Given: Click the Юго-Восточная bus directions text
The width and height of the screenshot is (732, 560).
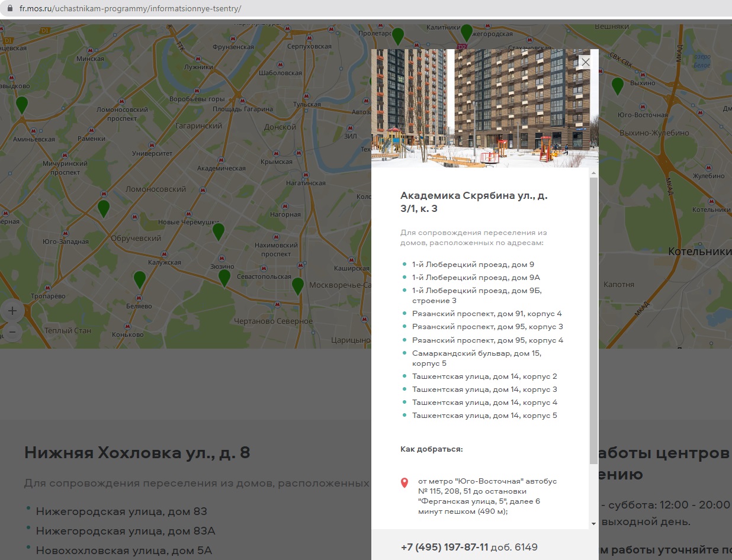Looking at the screenshot, I should pos(487,497).
